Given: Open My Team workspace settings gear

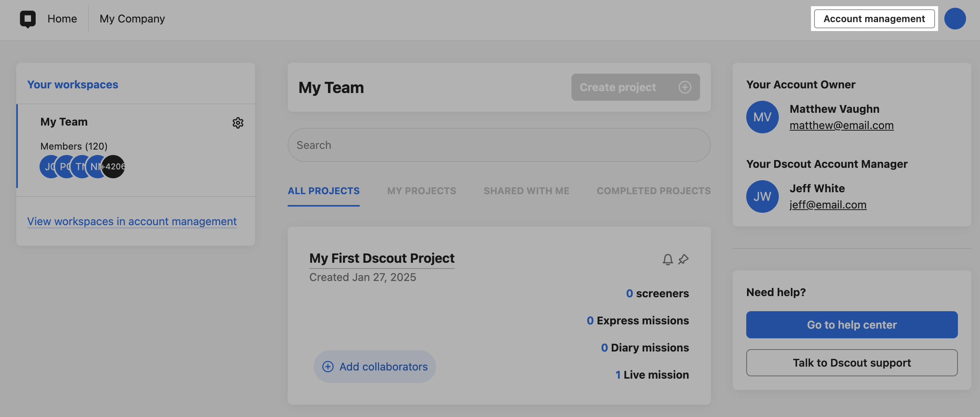Looking at the screenshot, I should tap(238, 123).
